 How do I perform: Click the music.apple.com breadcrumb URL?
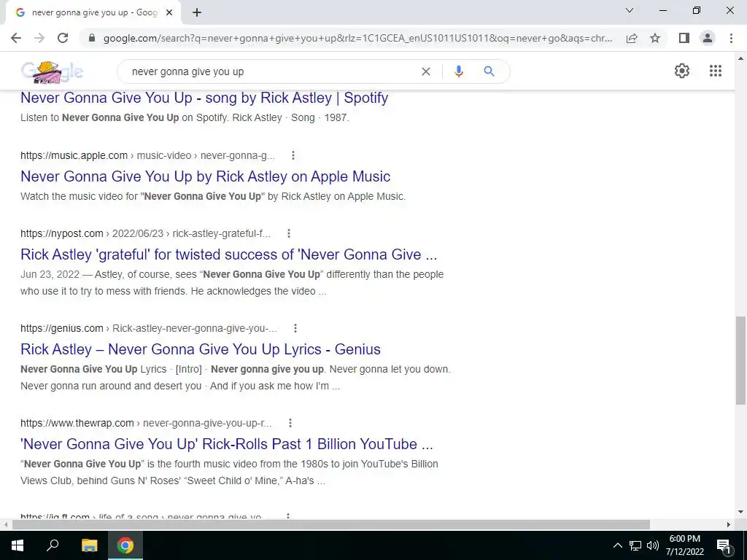(147, 155)
